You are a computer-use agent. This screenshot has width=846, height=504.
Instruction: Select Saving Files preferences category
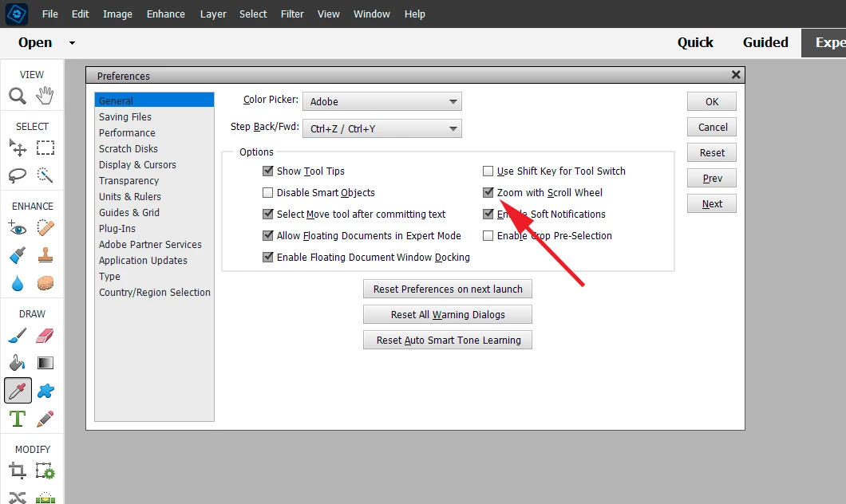[154, 117]
